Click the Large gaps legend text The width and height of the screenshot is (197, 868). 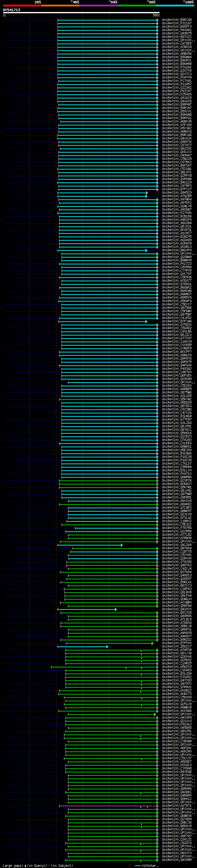click(x=13, y=866)
